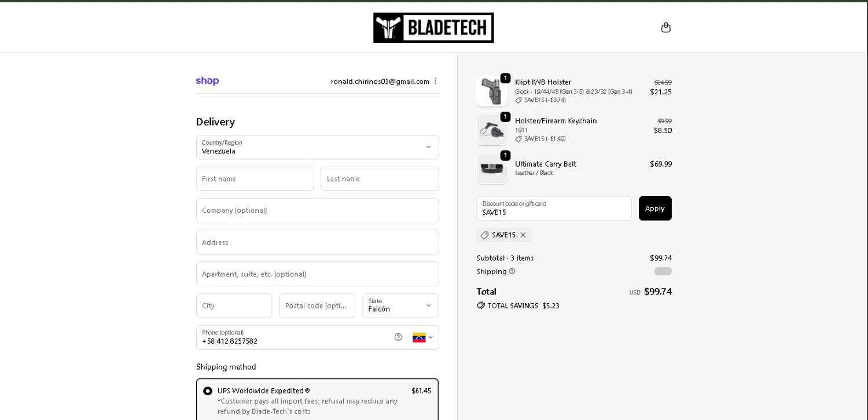Viewport: 868px width, 420px height.
Task: Click the Phone (optional) field
Action: 318,337
